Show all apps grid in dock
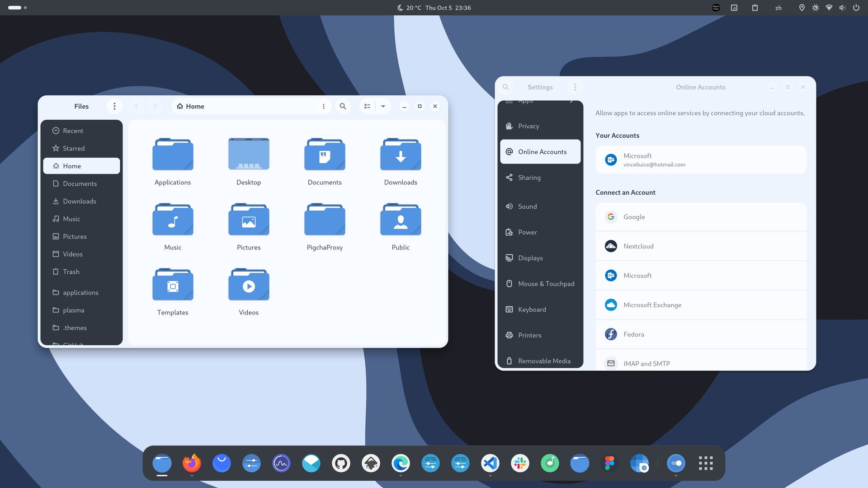 [705, 463]
